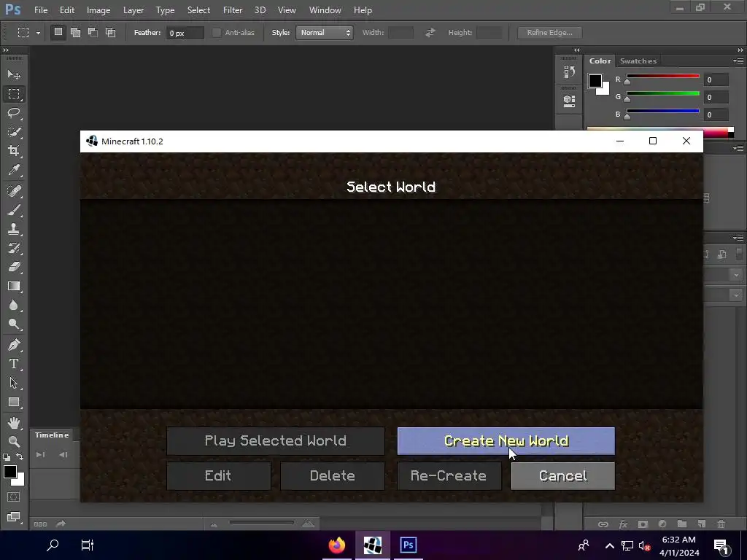The width and height of the screenshot is (747, 560).
Task: Select the Zoom tool in toolbox
Action: pos(14,441)
